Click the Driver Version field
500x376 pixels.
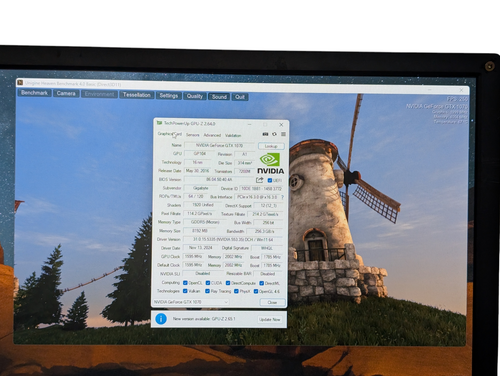[x=233, y=239]
